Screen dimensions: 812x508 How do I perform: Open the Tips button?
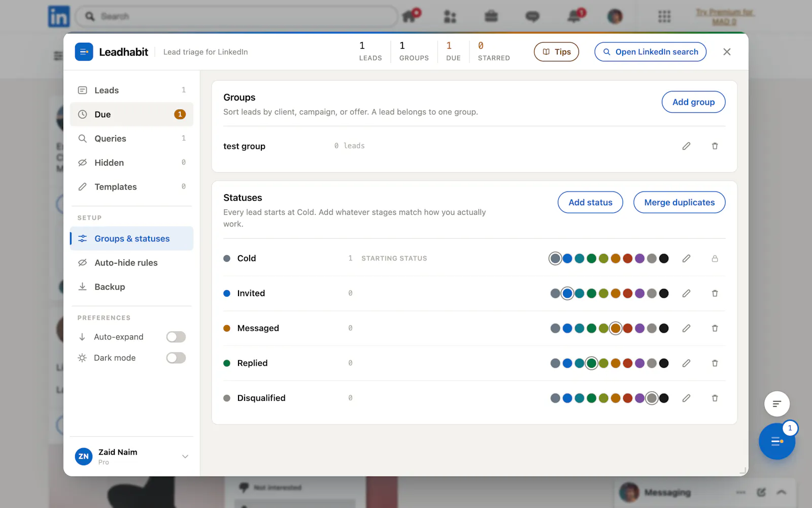(x=556, y=52)
